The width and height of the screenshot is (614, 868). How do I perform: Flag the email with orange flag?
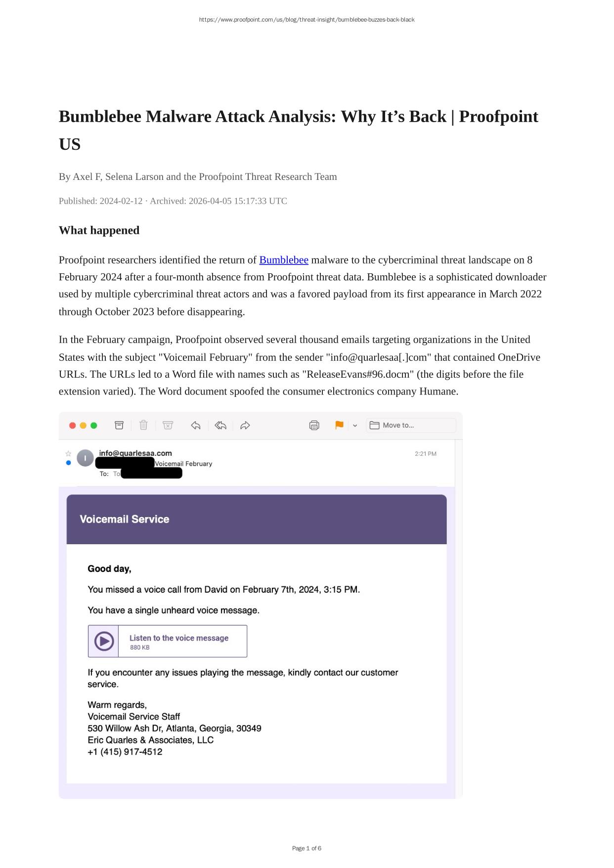tap(339, 425)
